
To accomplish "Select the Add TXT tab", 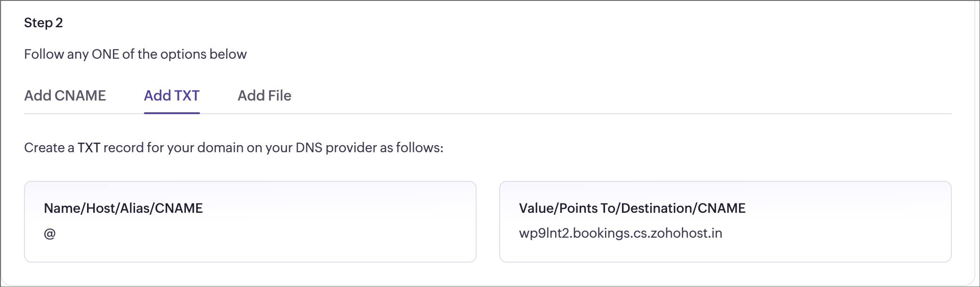I will pos(172,95).
